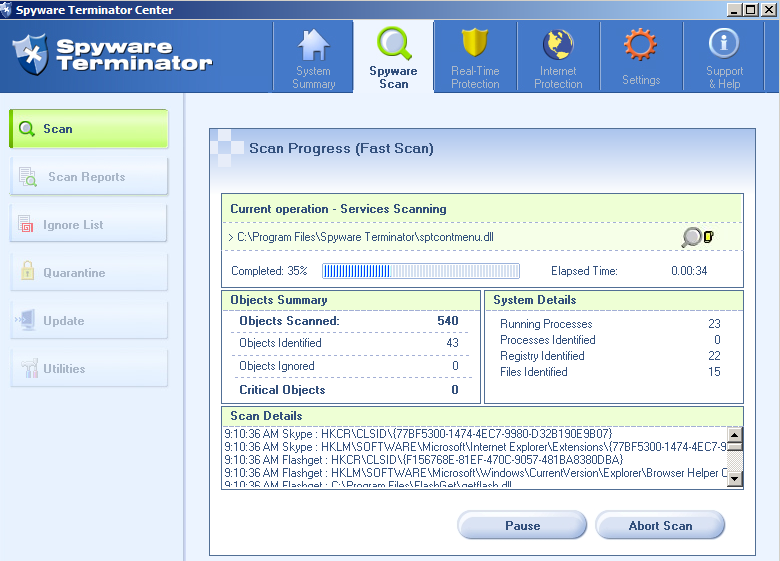Minimize the Spyware Terminator Center window
This screenshot has height=561, width=780.
(x=734, y=9)
